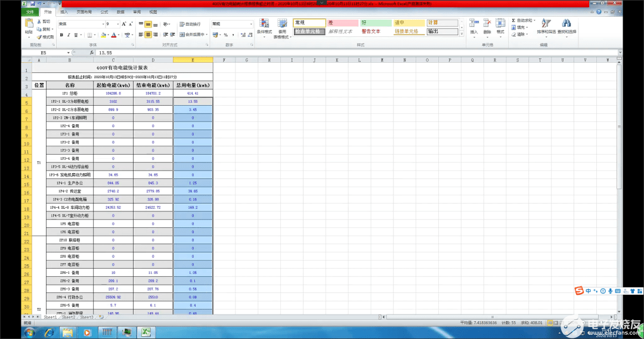The image size is (644, 339).
Task: Toggle Bold formatting
Action: [x=61, y=35]
